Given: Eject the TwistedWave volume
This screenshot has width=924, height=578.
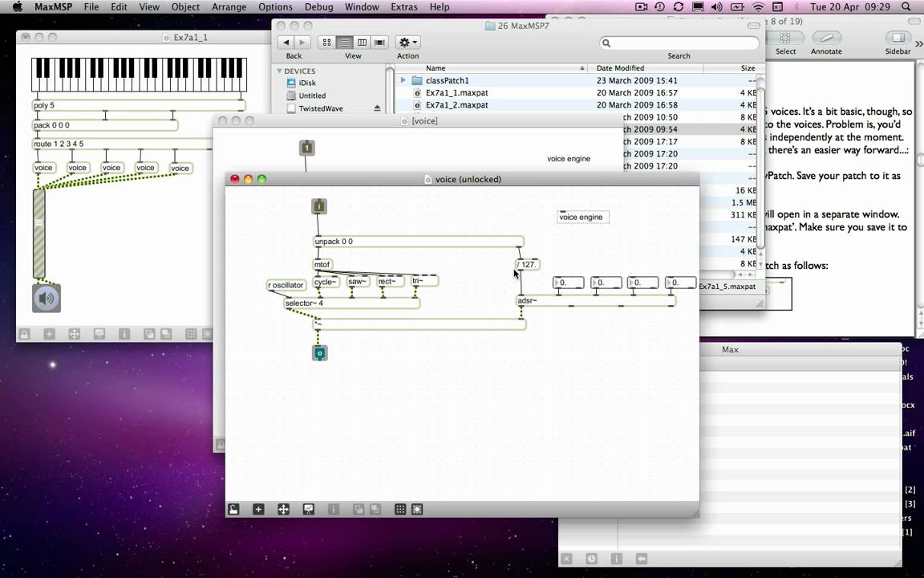Looking at the screenshot, I should (377, 108).
